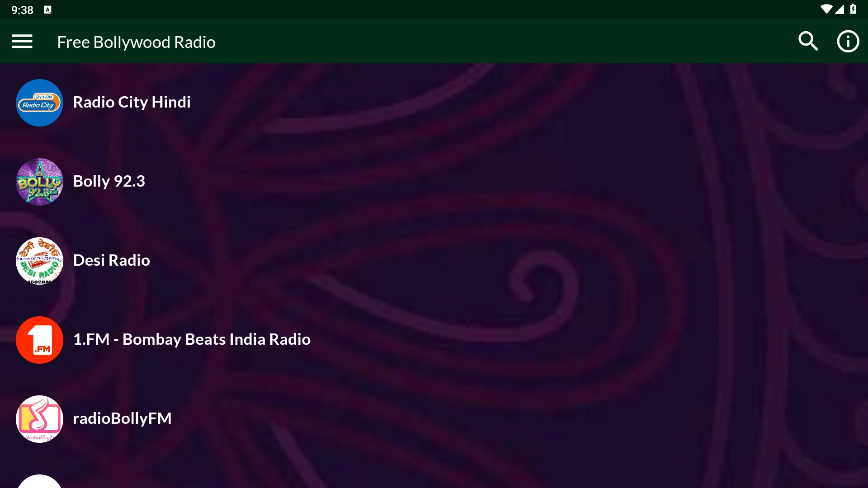Select the Bolly 92.3 radio station
Viewport: 868px width, 488px height.
[108, 181]
